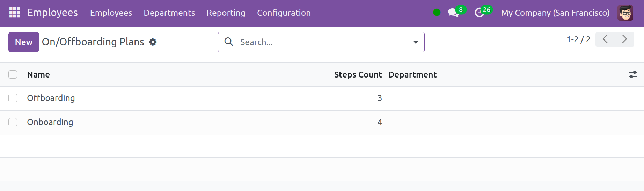Open the Configuration menu
This screenshot has height=191, width=644.
(x=284, y=13)
